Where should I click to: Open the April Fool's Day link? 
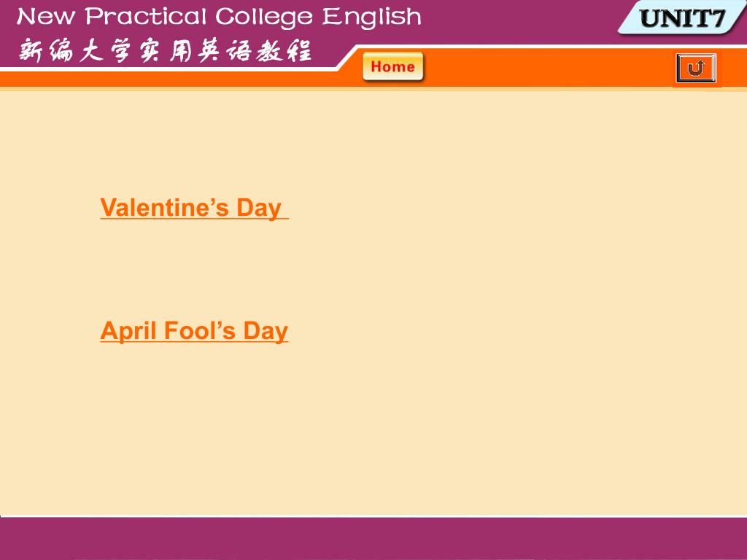pos(194,330)
